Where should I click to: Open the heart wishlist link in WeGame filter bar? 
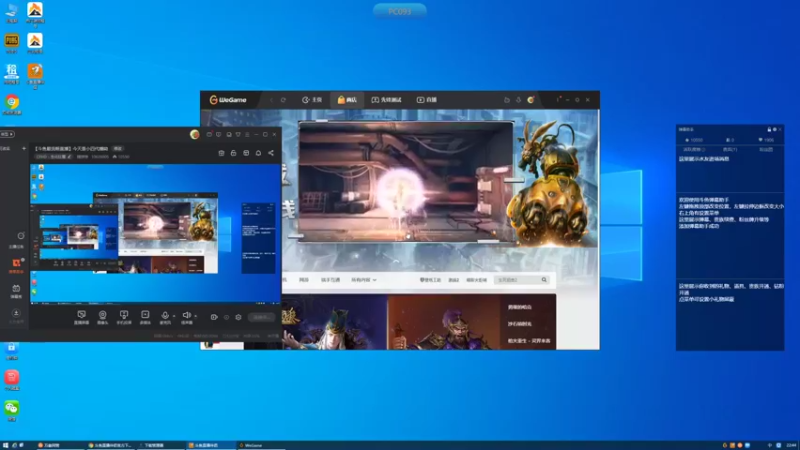pyautogui.click(x=430, y=280)
